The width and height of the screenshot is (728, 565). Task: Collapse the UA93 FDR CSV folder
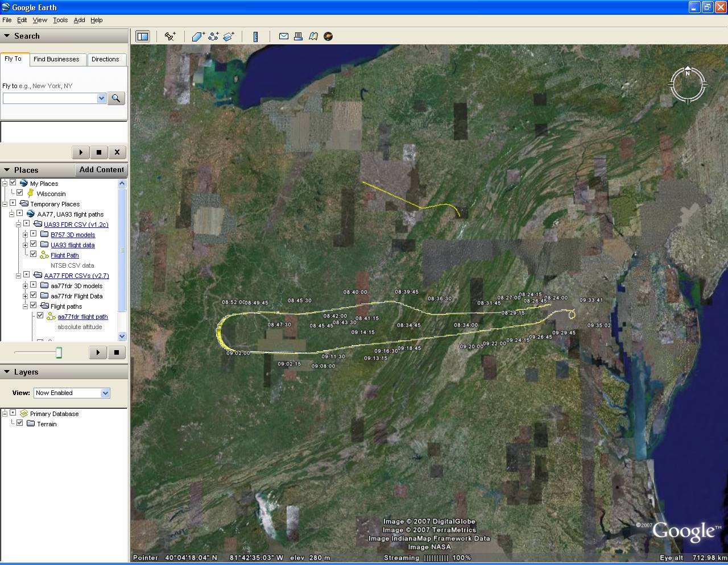pos(18,225)
